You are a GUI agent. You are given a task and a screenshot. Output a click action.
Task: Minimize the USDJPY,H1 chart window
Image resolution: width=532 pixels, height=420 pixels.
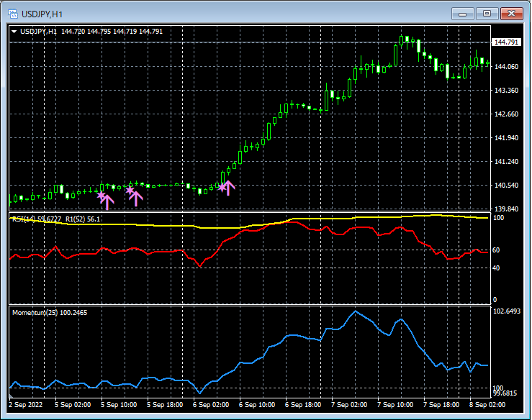462,14
